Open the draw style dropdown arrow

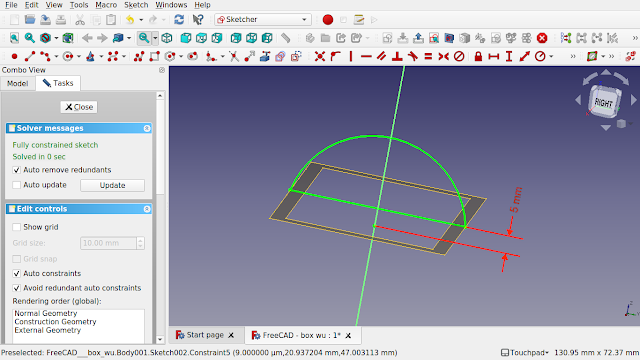tap(56, 38)
